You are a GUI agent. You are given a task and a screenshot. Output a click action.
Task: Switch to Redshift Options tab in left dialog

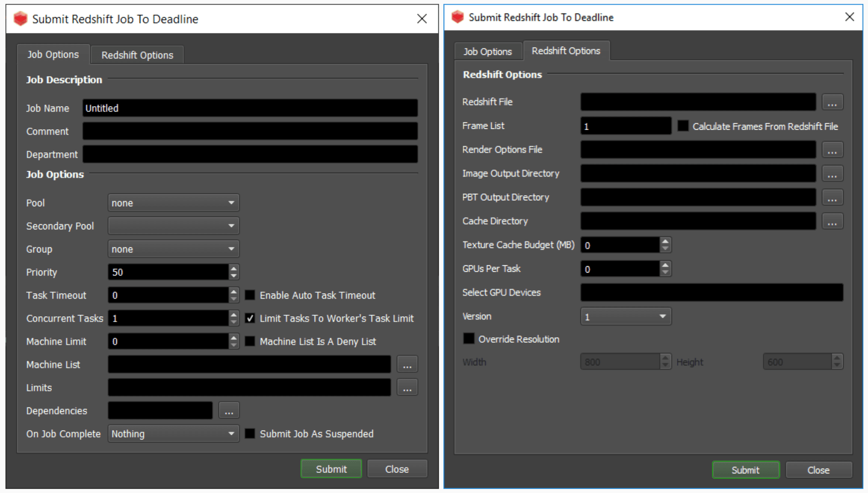coord(137,55)
